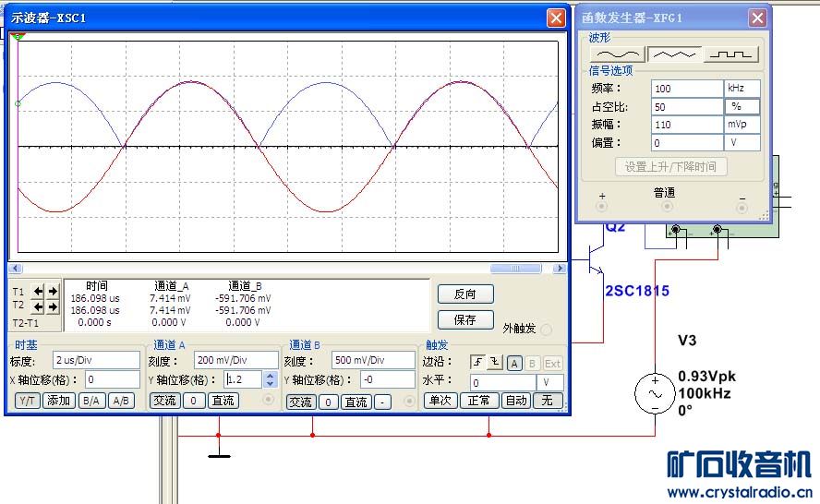Move cursor T1 right with arrow
Viewport: 820px width, 504px height.
coord(53,291)
